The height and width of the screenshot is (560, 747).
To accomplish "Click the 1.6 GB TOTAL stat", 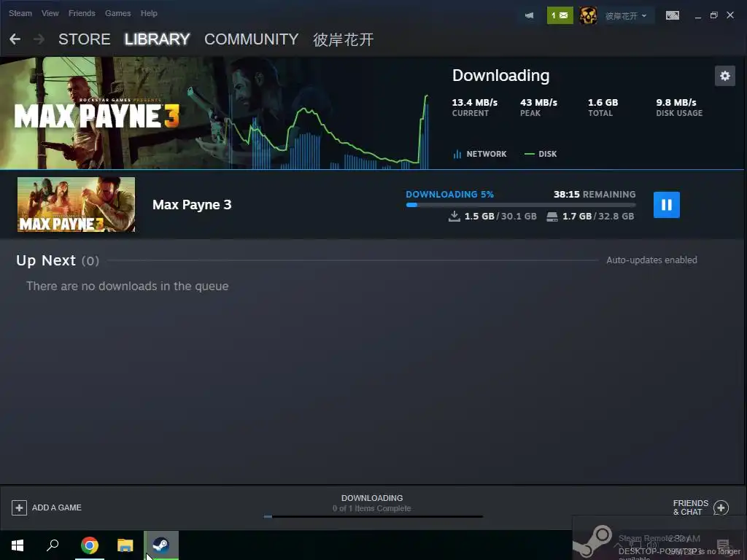I will 603,107.
